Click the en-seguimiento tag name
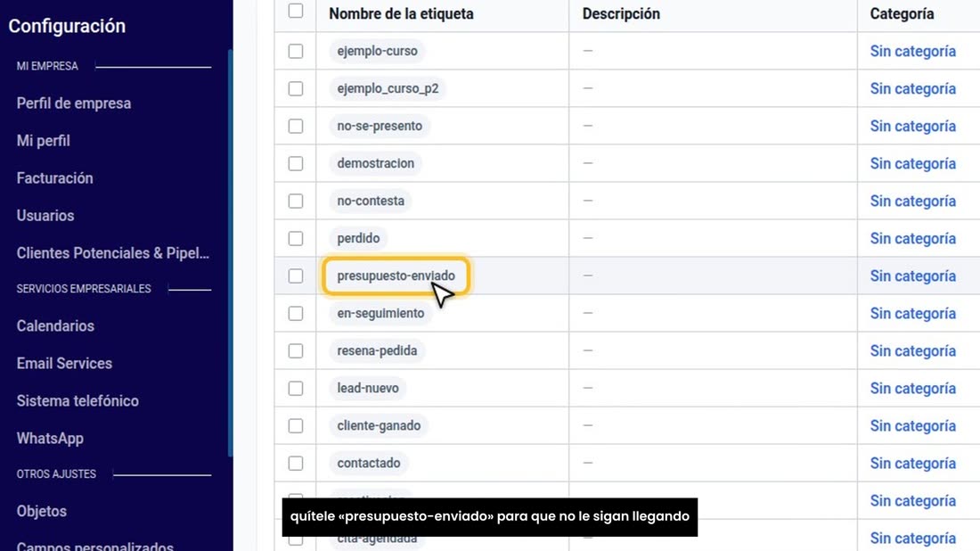980x551 pixels. point(380,313)
